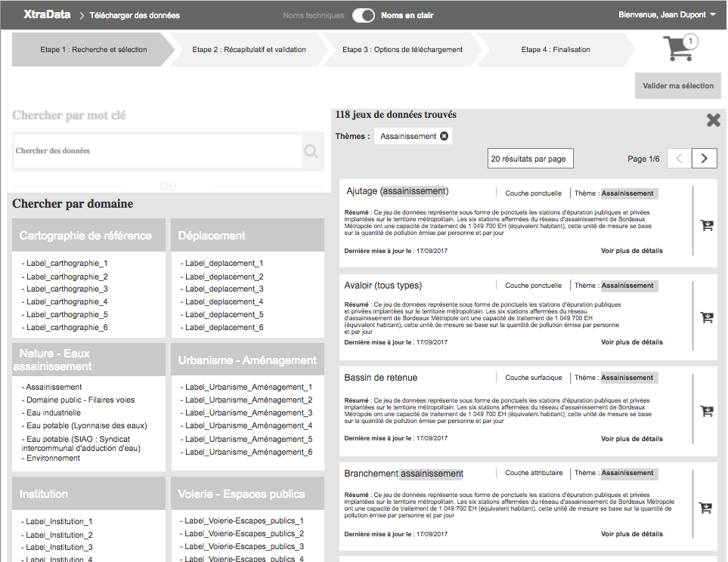Add Branchement assainissement to cart

pos(707,508)
